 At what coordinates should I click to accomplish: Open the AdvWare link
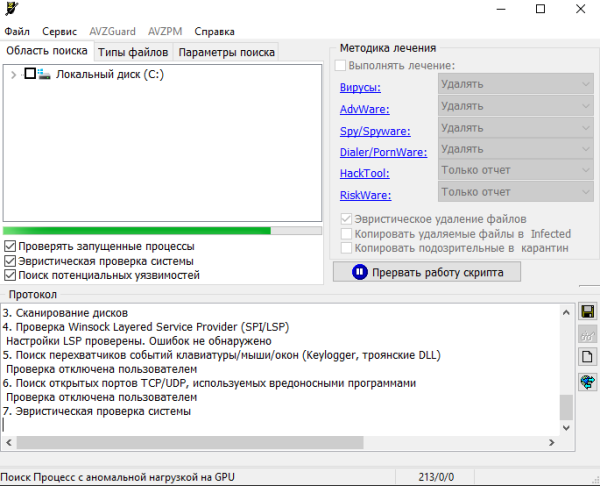click(x=365, y=109)
